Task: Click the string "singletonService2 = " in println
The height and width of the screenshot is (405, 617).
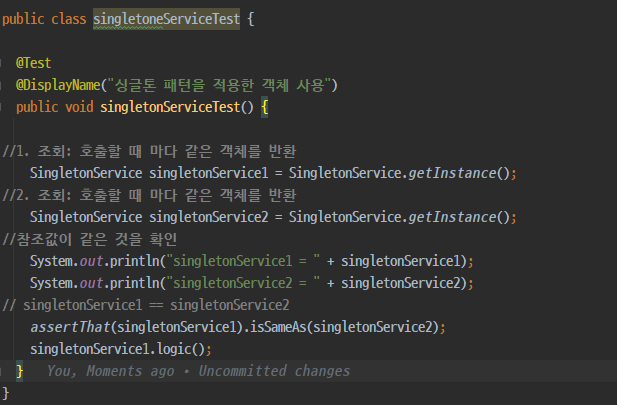Action: click(243, 283)
